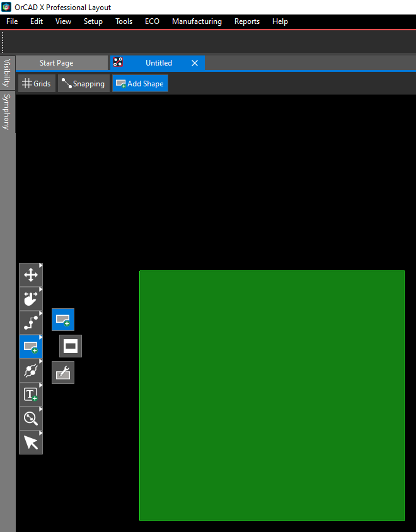Click the highlighted Add Shape tool in the vertical toolbar
416x532 pixels.
click(x=31, y=347)
